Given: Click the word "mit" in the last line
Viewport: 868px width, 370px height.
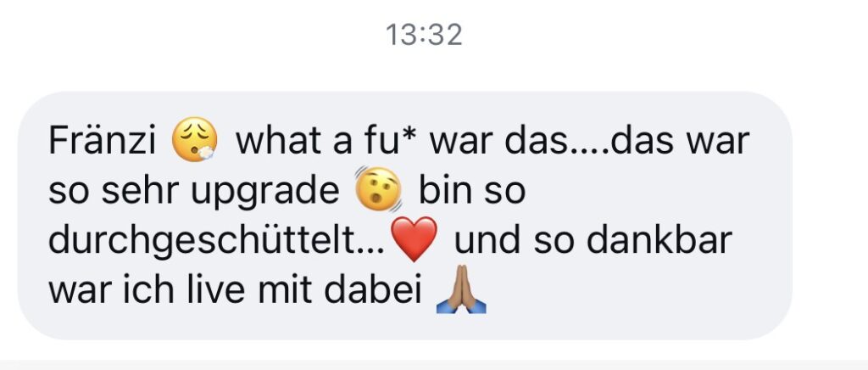Looking at the screenshot, I should (x=285, y=290).
